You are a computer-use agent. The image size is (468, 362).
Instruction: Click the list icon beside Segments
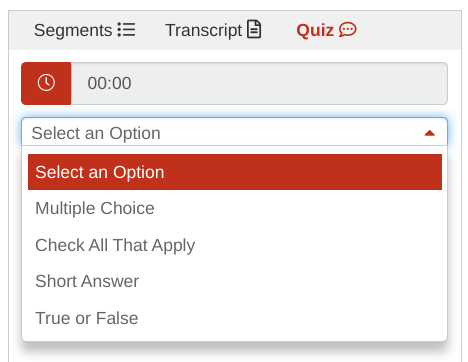pos(126,30)
